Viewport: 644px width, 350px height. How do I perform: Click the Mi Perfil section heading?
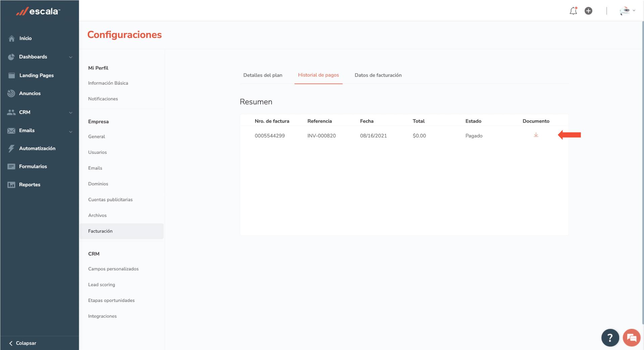[98, 68]
